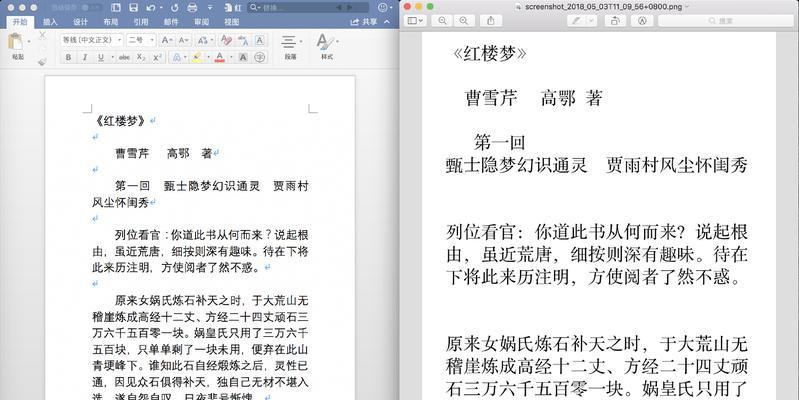This screenshot has width=799, height=400.
Task: Click the text effects outlined A icon
Action: [176, 58]
